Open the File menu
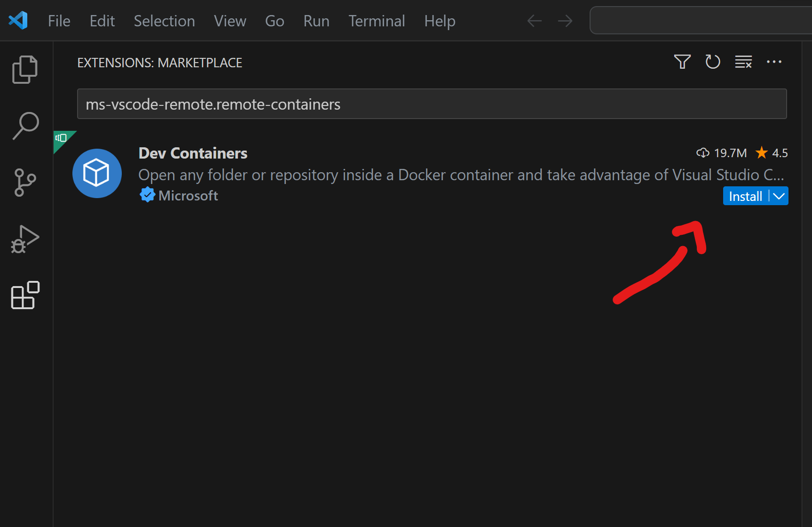The height and width of the screenshot is (527, 812). pyautogui.click(x=59, y=21)
